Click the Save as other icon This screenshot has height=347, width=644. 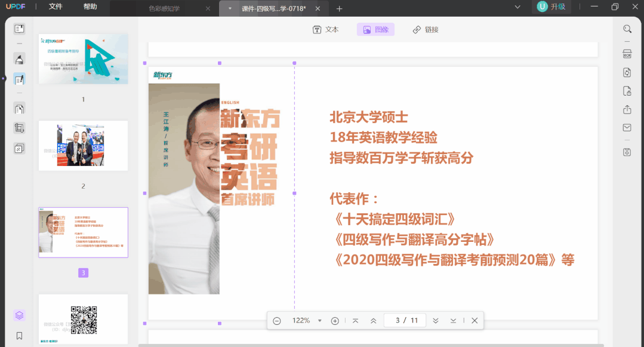point(627,152)
